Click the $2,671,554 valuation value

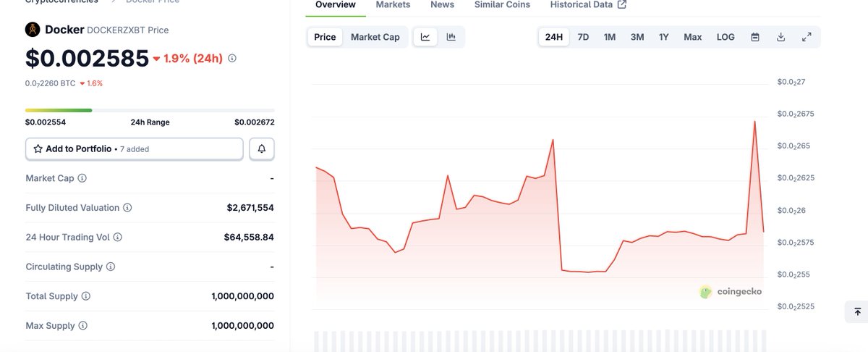click(x=250, y=208)
